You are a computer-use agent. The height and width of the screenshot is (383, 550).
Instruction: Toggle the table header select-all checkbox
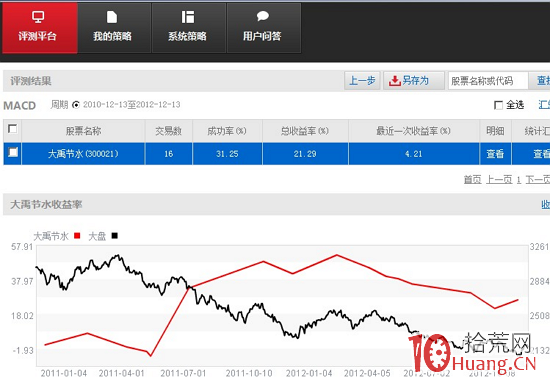12,129
